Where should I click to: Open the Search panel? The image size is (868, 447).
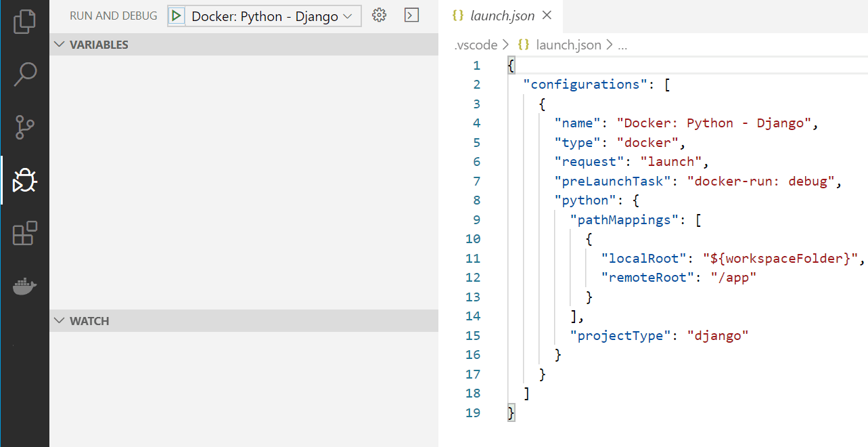(24, 74)
